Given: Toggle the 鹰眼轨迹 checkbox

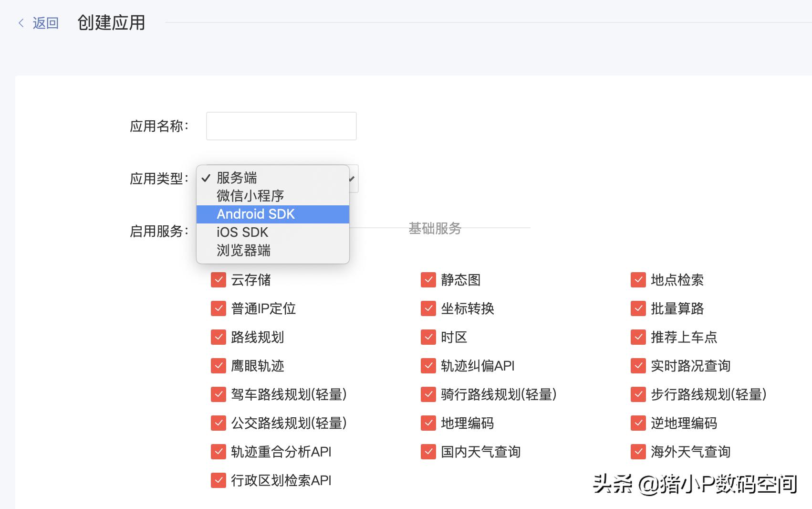Looking at the screenshot, I should (219, 366).
